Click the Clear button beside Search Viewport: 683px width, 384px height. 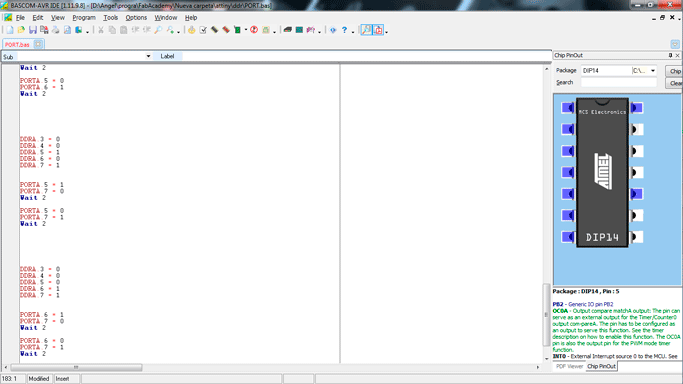coord(674,83)
